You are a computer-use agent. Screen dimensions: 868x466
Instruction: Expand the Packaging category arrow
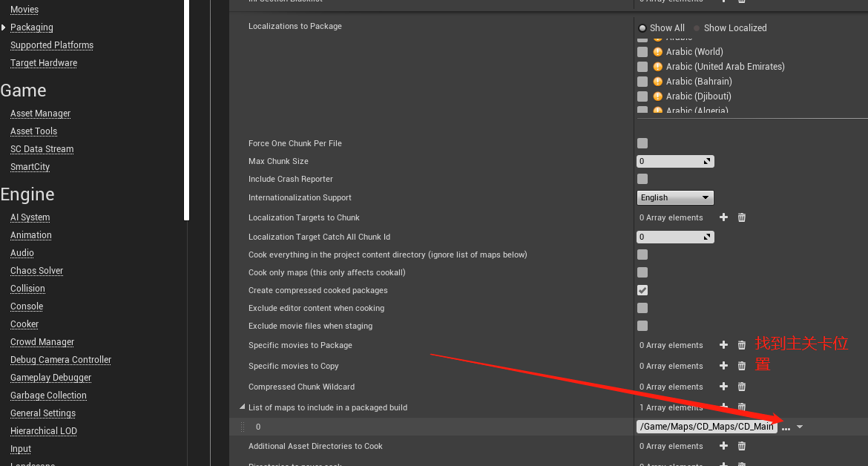(3, 27)
